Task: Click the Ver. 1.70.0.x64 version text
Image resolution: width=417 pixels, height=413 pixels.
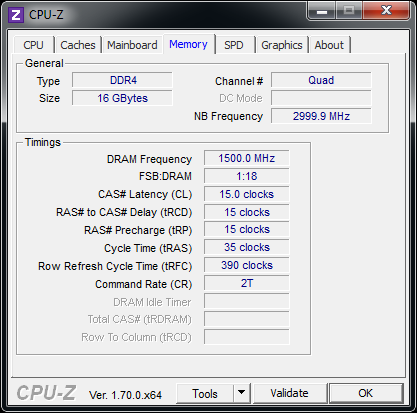Action: coord(125,395)
